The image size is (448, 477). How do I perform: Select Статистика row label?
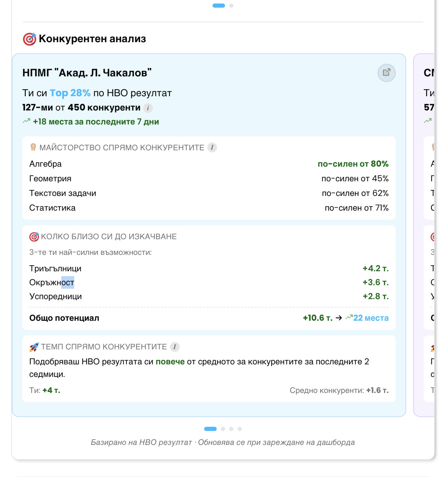[x=52, y=208]
